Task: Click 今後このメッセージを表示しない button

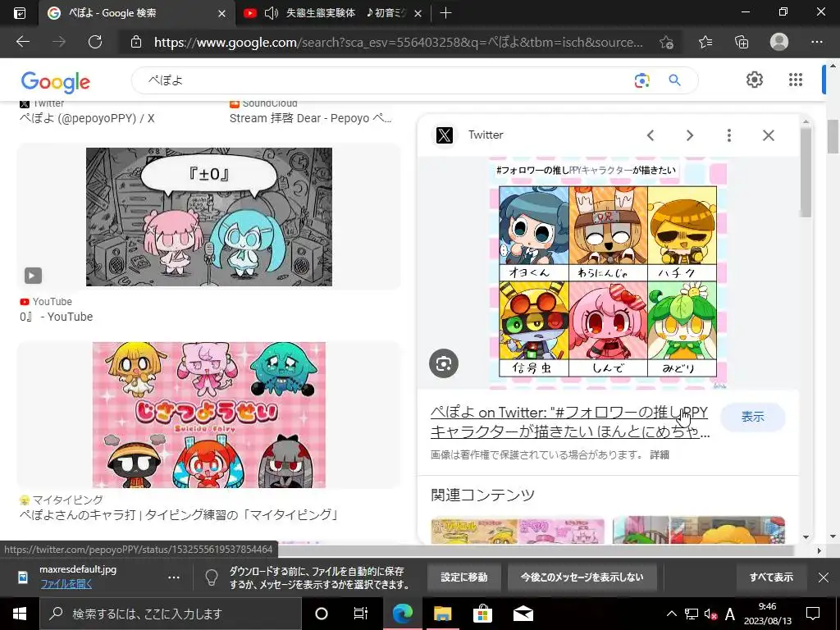Action: 582,577
